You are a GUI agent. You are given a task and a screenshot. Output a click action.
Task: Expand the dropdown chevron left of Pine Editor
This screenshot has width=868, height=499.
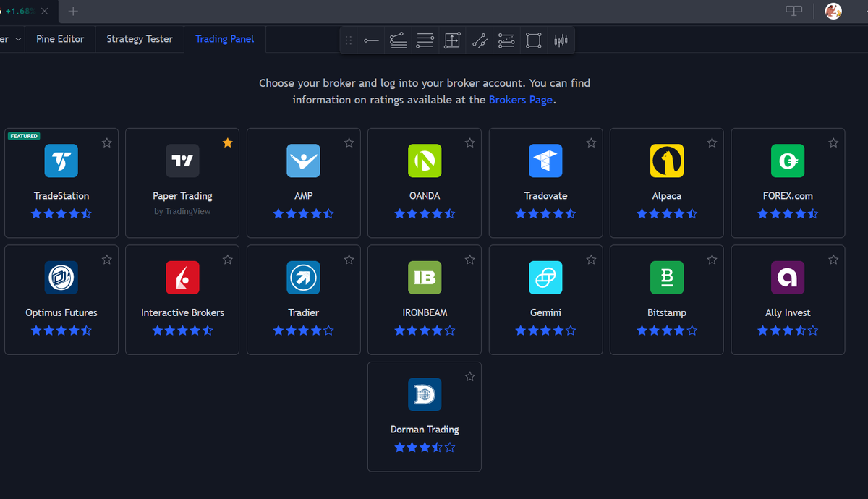click(x=18, y=38)
